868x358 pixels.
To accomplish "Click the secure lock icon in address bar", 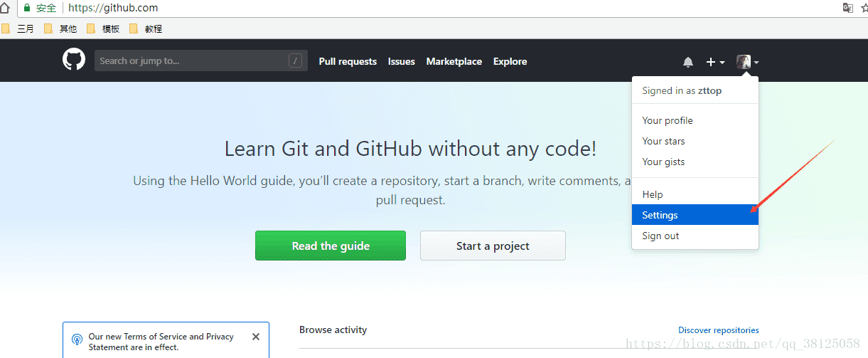I will click(x=27, y=8).
